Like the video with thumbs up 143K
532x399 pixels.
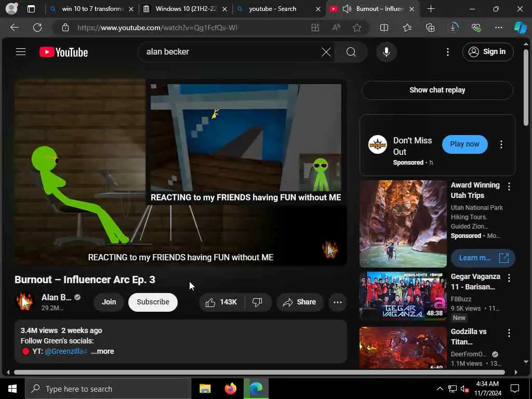click(x=221, y=302)
